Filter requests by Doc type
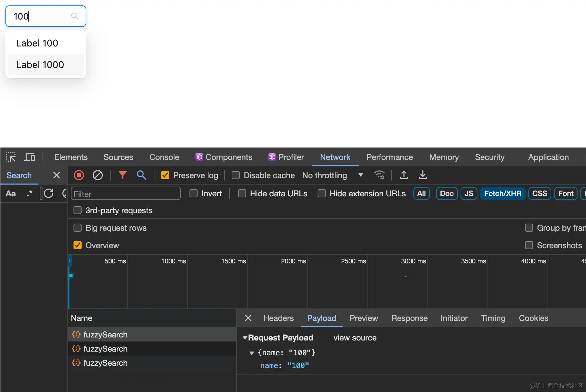Viewport: 586px width, 392px height. 447,193
